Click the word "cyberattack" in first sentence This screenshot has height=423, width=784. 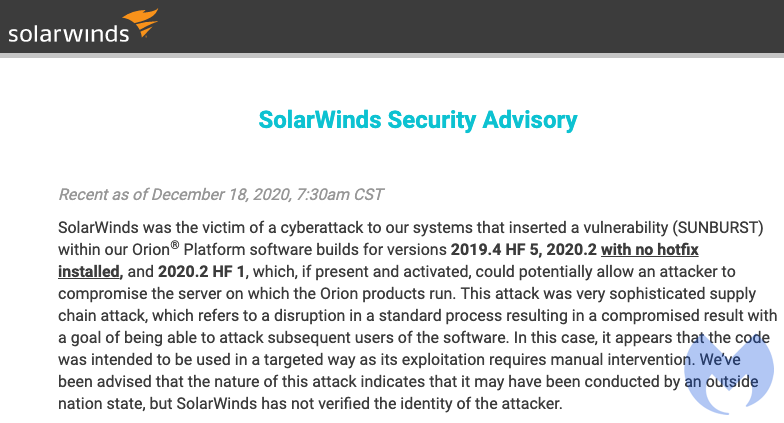pos(322,228)
